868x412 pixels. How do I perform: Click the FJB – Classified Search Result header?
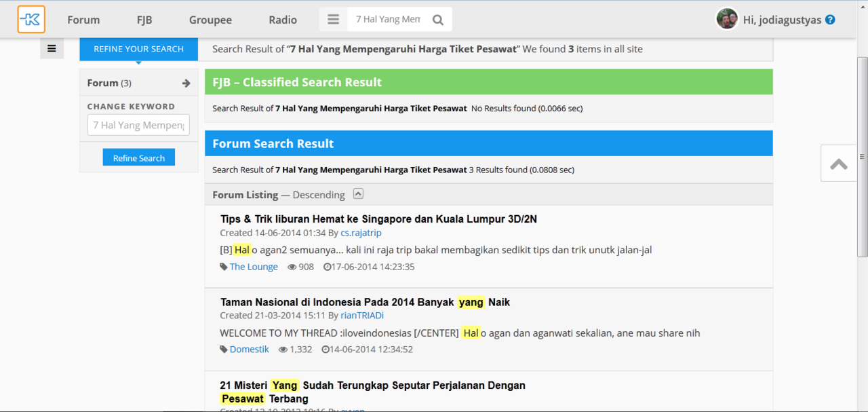(488, 82)
